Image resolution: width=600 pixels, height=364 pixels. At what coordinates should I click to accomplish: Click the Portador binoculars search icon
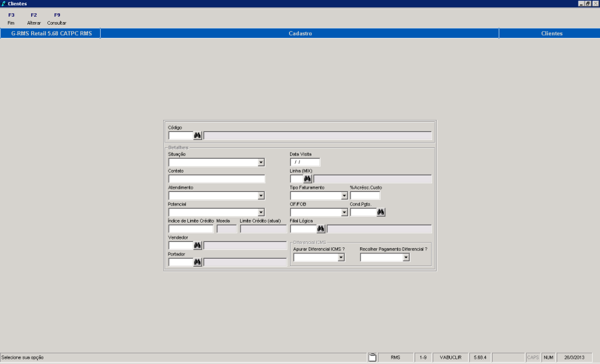tap(197, 262)
